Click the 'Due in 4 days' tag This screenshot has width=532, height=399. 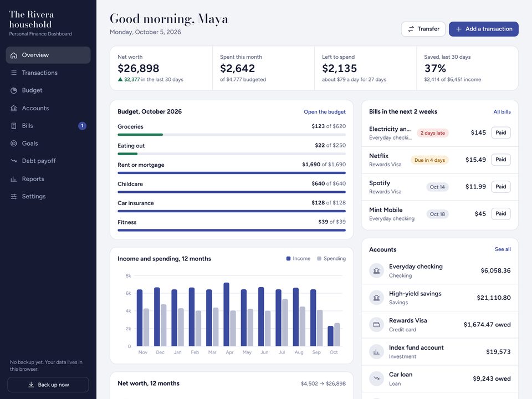pyautogui.click(x=429, y=160)
